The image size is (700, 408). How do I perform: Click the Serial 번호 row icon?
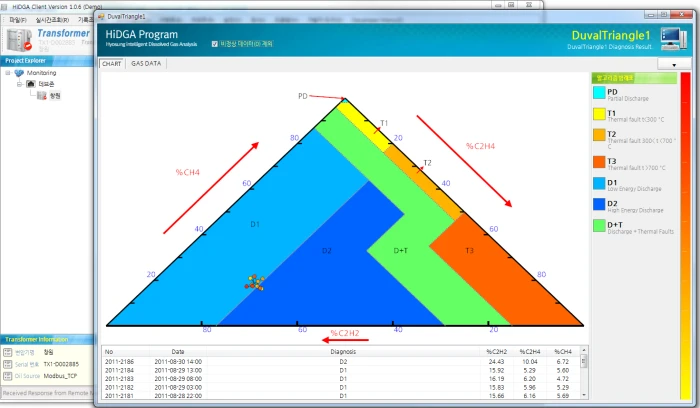point(8,364)
